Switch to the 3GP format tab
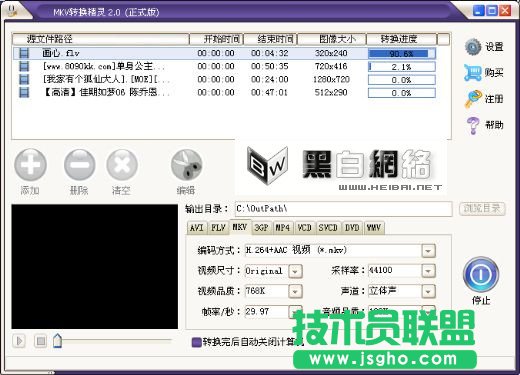520x375 pixels. (262, 228)
